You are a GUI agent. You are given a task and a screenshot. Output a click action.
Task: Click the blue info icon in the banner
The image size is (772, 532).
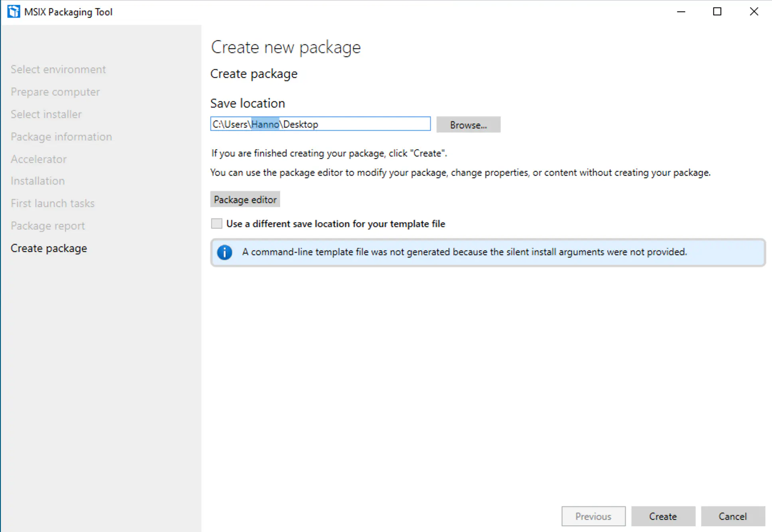pyautogui.click(x=225, y=252)
